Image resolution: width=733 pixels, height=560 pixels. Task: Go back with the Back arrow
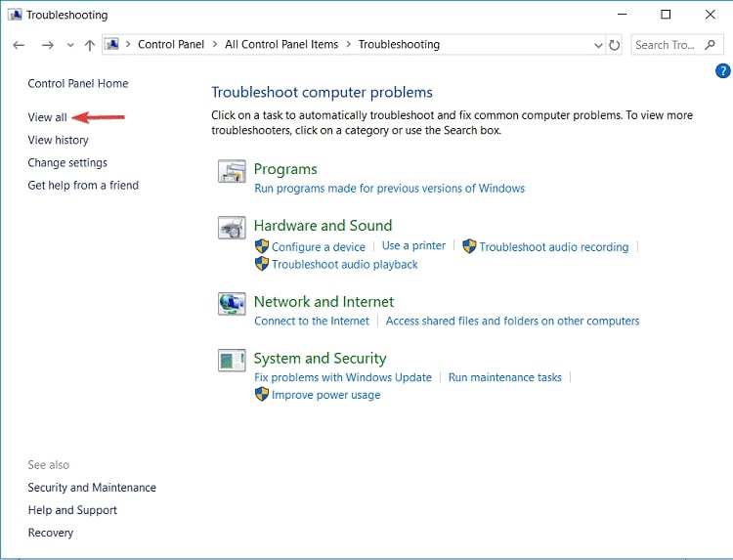click(x=19, y=45)
